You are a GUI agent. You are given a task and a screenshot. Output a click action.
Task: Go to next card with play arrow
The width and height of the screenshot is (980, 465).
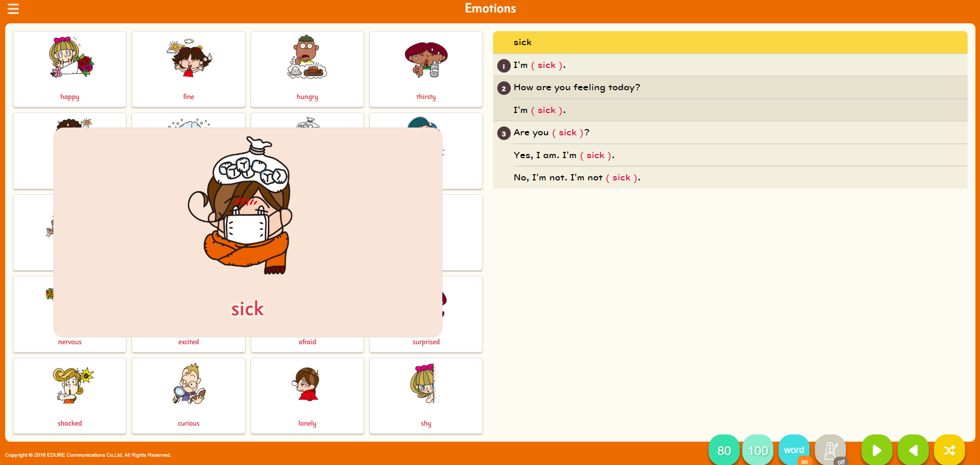tap(877, 450)
